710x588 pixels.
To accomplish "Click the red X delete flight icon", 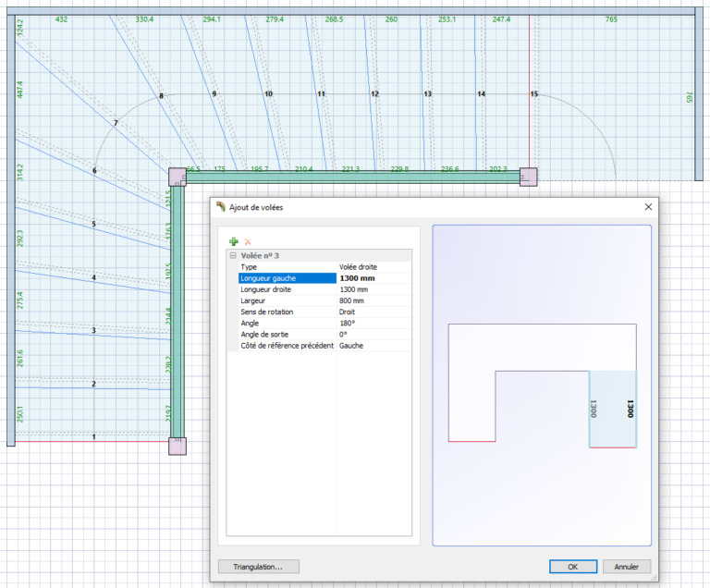I will [248, 242].
